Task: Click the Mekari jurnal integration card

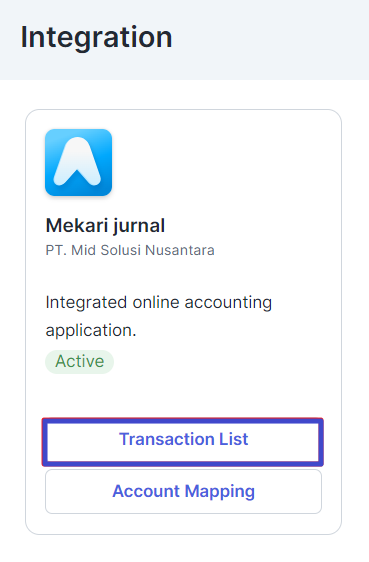Action: [x=183, y=322]
